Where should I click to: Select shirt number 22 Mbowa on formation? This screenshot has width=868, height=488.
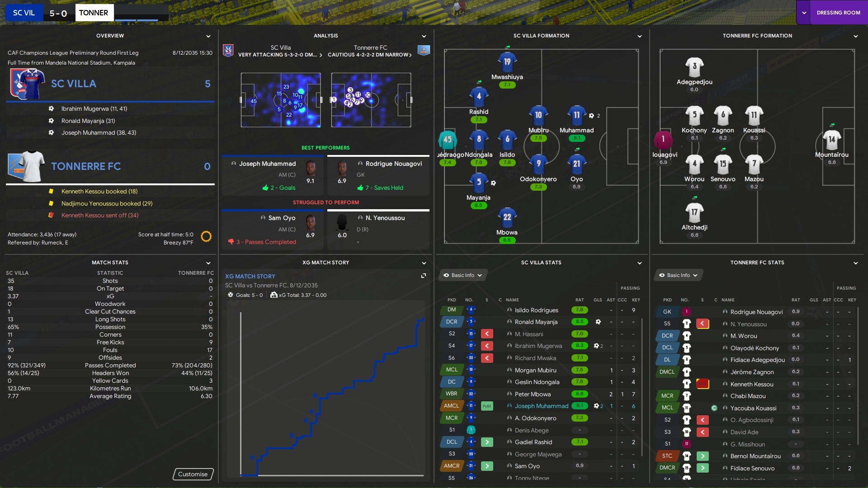click(x=507, y=217)
